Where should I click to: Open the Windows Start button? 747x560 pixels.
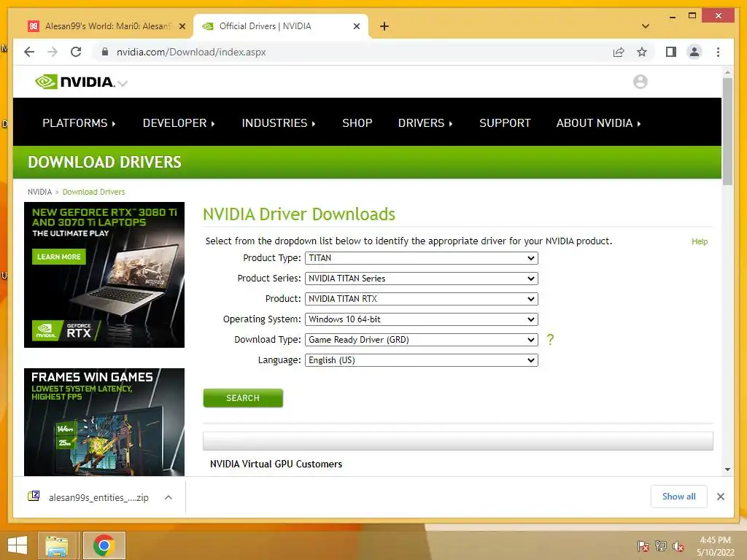(x=18, y=545)
